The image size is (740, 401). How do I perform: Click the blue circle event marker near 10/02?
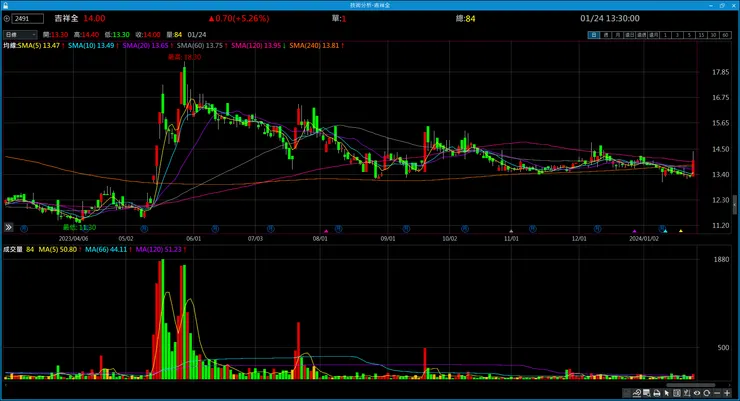tap(465, 228)
